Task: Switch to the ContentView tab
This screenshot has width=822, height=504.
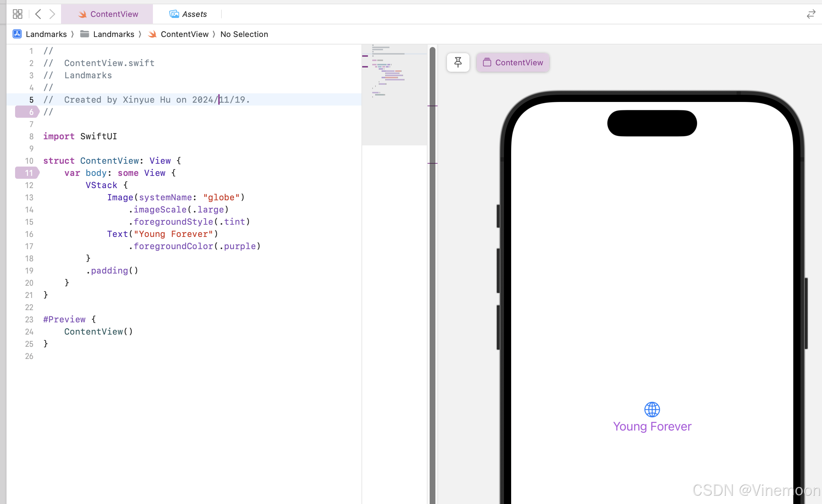Action: pos(107,14)
